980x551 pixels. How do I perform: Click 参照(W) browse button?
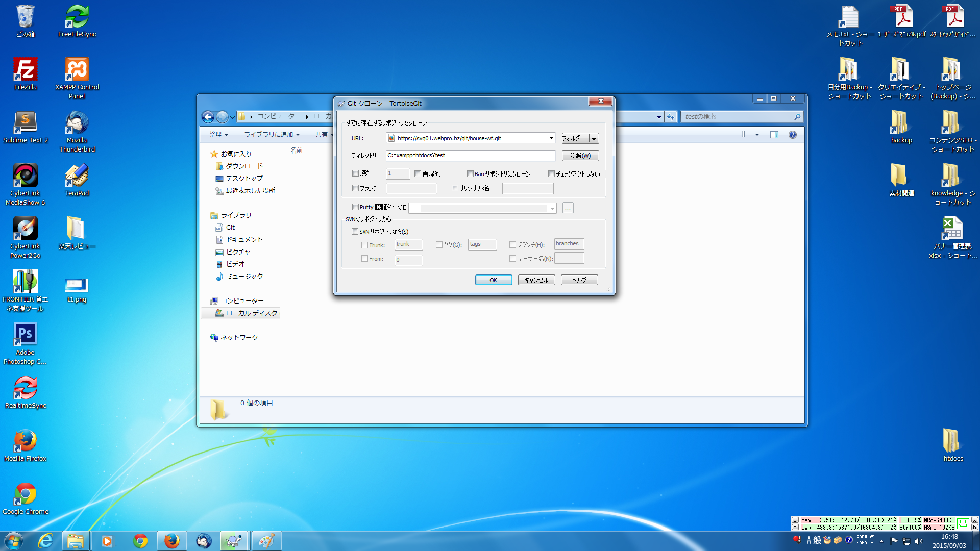pyautogui.click(x=580, y=156)
